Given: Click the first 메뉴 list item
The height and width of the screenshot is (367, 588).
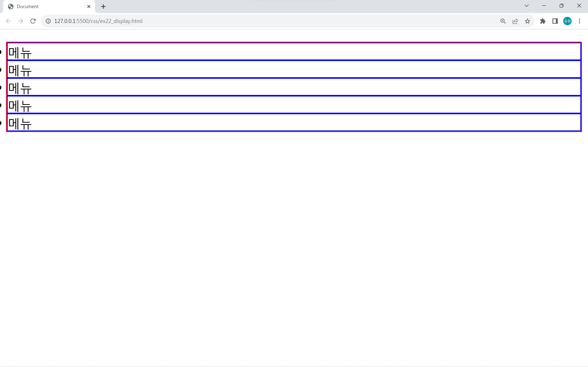Looking at the screenshot, I should [x=20, y=52].
